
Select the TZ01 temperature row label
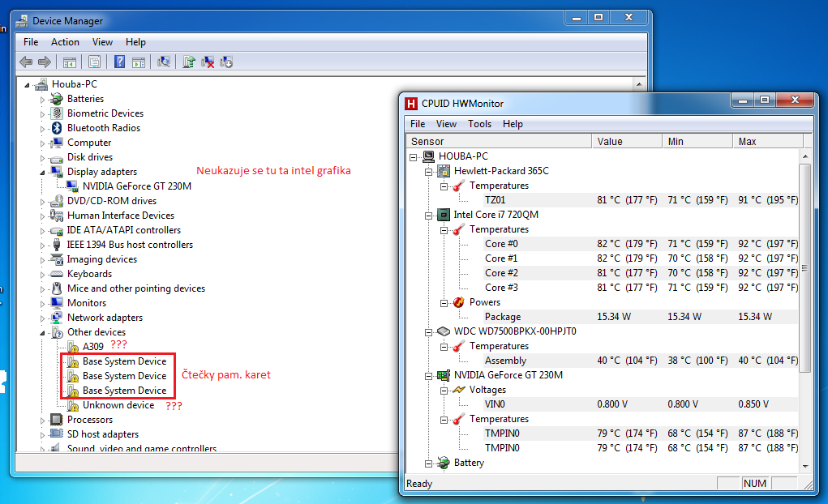[495, 200]
